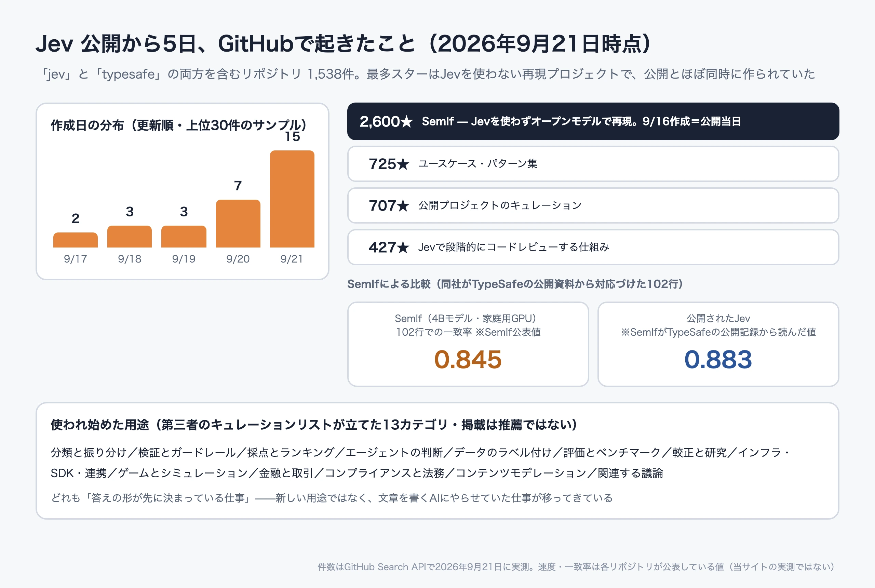Select the 9/19 bar in the chart
The width and height of the screenshot is (875, 588).
[x=184, y=237]
